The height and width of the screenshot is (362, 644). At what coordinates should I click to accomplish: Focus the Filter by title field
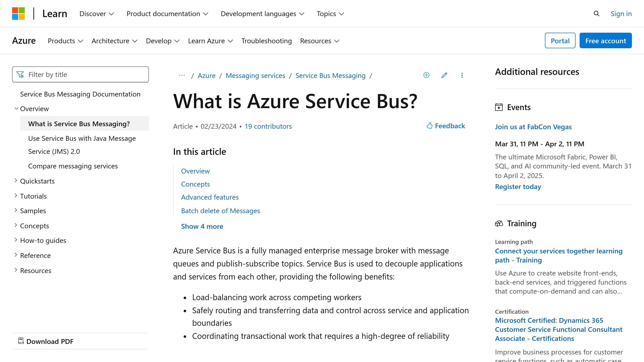tap(80, 74)
